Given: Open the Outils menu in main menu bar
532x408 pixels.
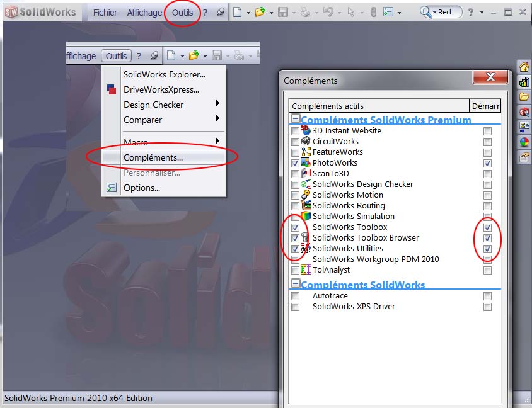Looking at the screenshot, I should (x=183, y=13).
